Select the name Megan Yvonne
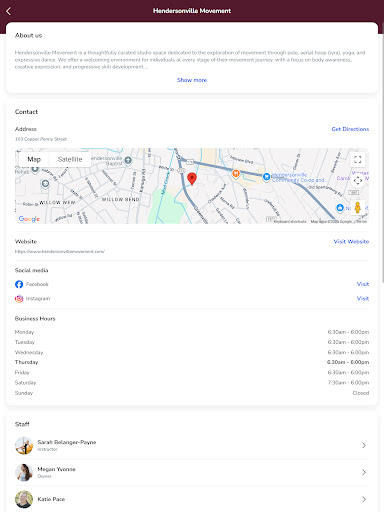The image size is (384, 512). [x=56, y=469]
